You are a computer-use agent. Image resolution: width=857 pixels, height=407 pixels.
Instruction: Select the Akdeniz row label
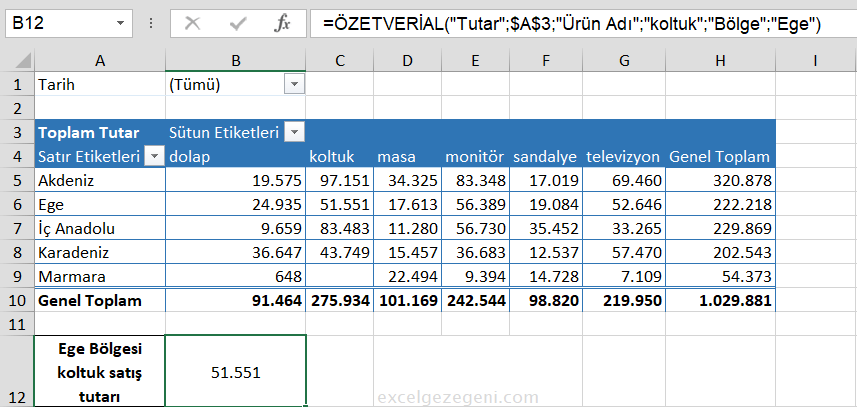click(x=99, y=180)
